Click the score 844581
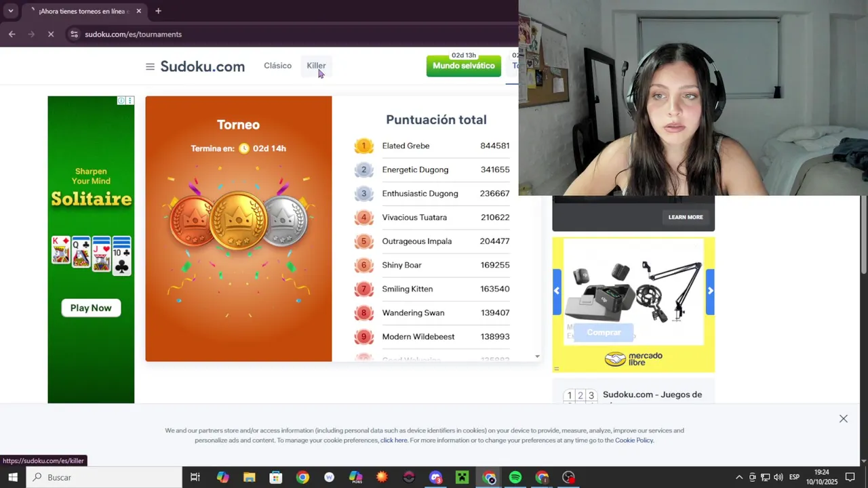868x488 pixels. [495, 146]
